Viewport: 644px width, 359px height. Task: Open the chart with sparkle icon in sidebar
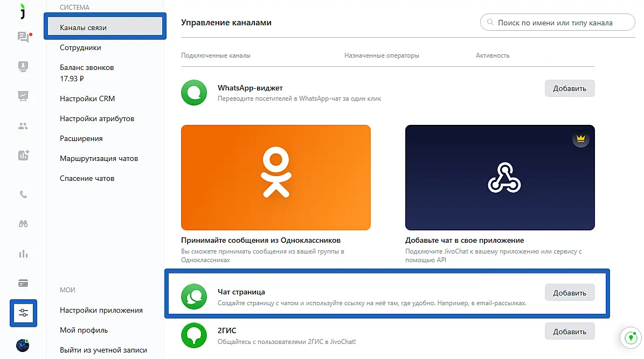[x=23, y=155]
